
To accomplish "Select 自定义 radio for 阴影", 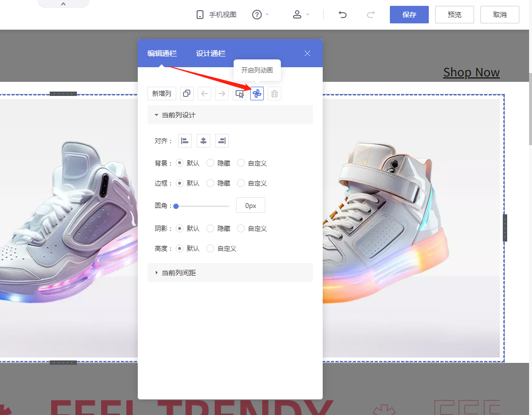I will pos(241,228).
